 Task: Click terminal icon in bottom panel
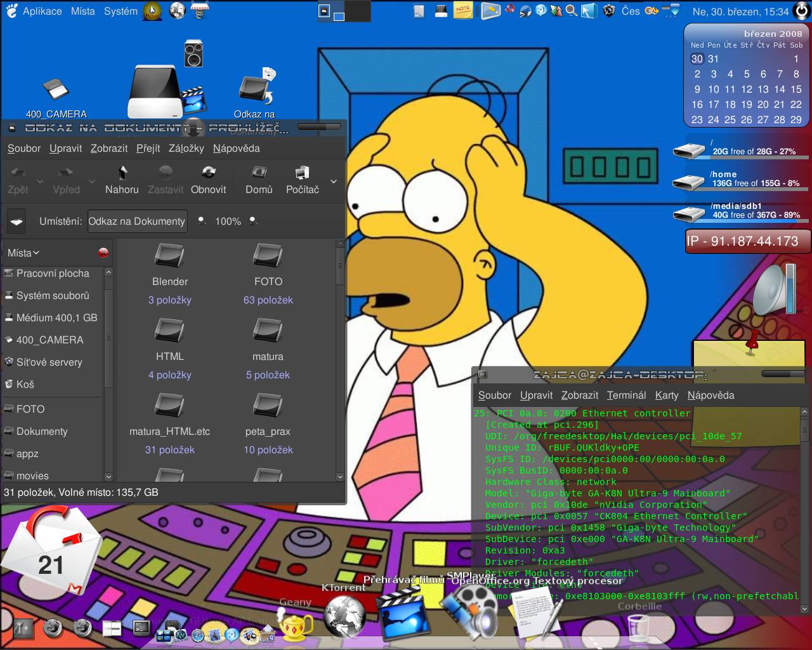click(x=141, y=628)
